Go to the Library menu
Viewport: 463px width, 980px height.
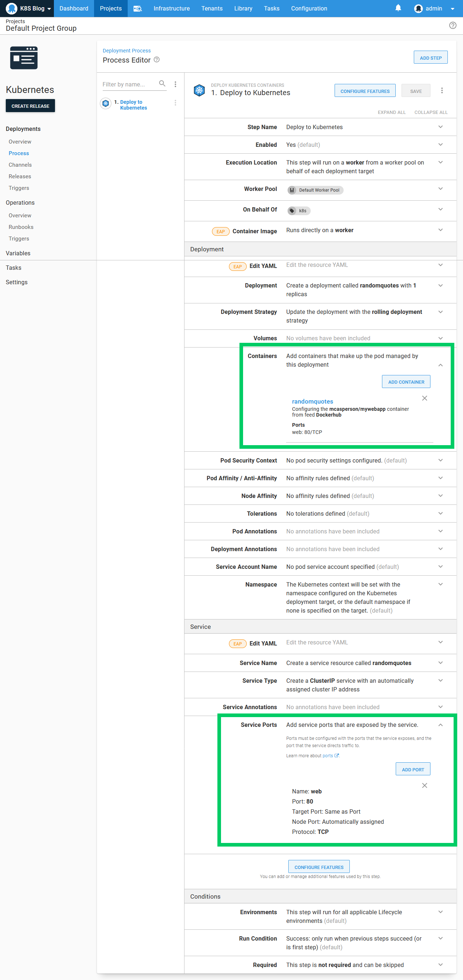click(x=243, y=8)
